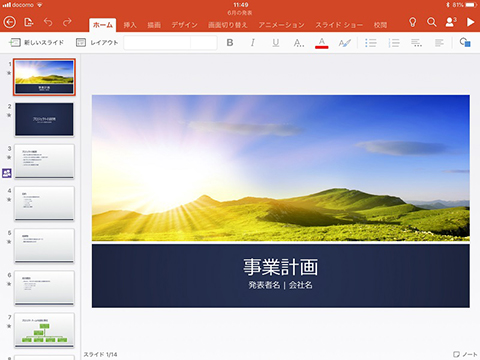Viewport: 480px width, 360px height.
Task: Select the font size field
Action: (x=204, y=43)
